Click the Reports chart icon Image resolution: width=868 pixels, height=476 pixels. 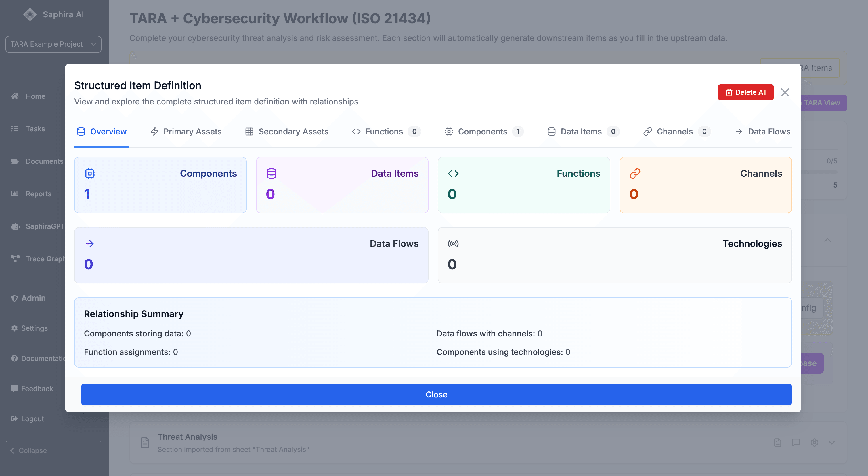[14, 193]
